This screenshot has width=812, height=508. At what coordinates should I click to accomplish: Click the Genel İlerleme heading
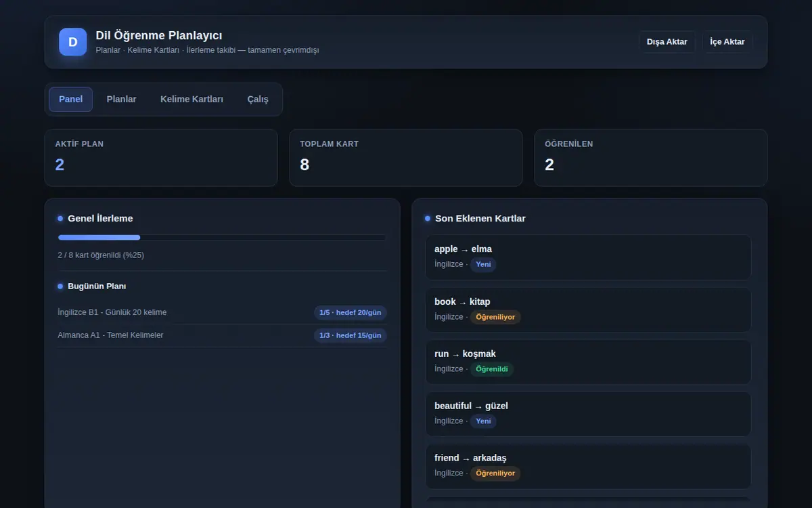coord(100,219)
